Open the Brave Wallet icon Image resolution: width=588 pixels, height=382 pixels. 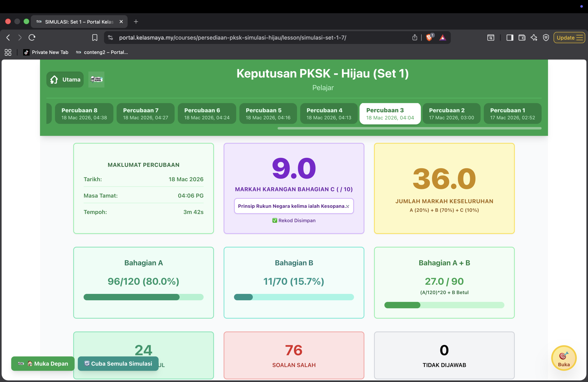click(x=522, y=37)
